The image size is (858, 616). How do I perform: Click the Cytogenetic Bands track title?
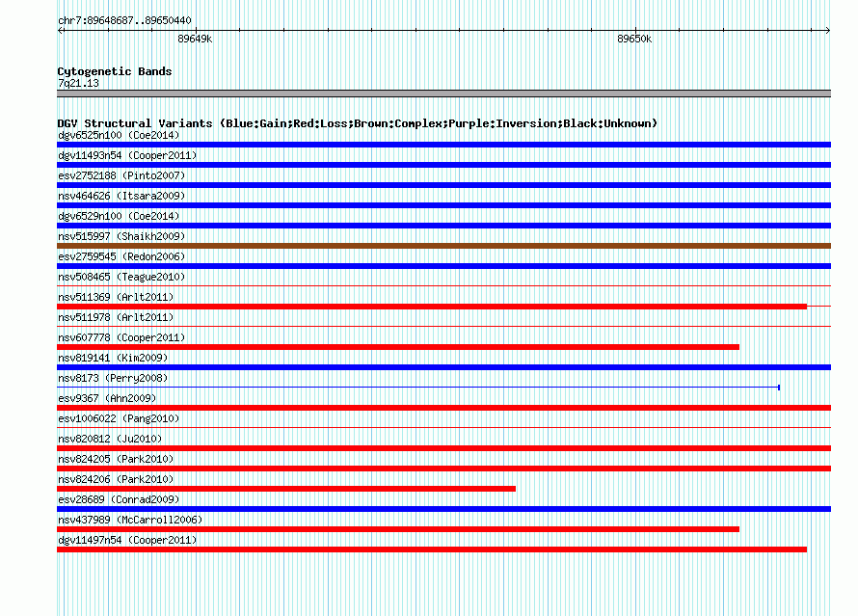(115, 71)
